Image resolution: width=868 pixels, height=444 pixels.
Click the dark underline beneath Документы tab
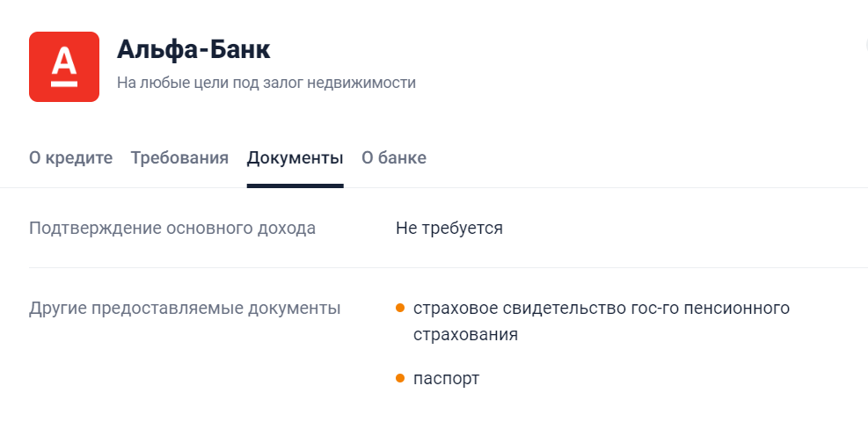pos(295,186)
